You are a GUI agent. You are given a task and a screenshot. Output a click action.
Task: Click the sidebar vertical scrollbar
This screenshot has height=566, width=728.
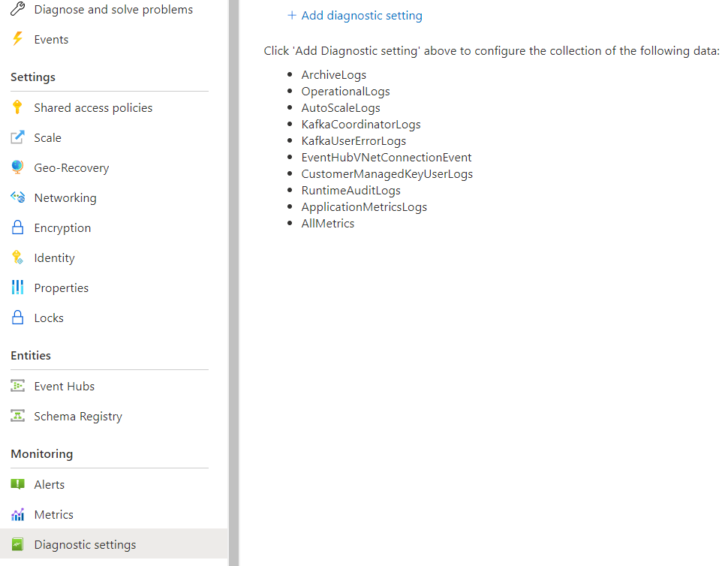pyautogui.click(x=233, y=283)
